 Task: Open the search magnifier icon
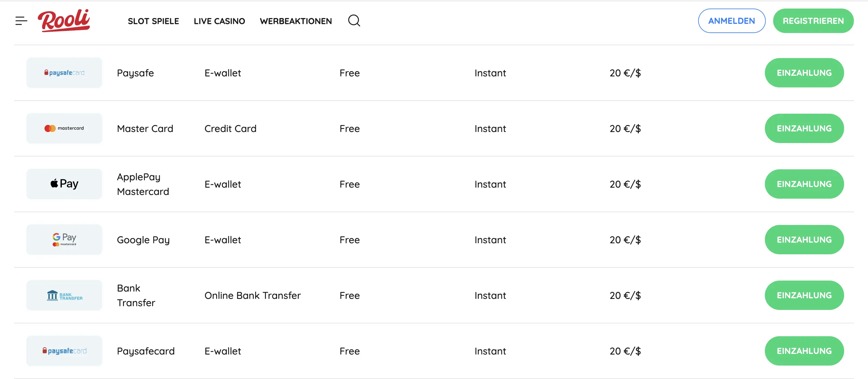pos(354,20)
